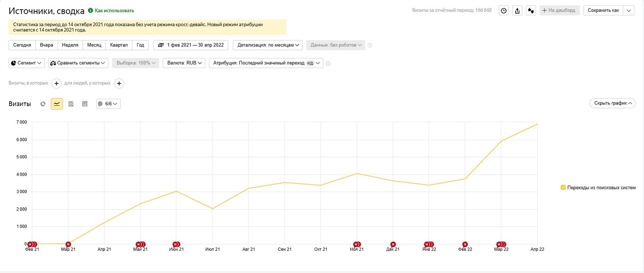Switch chart to pie chart view
Viewport: 644px width, 273px height.
point(43,104)
